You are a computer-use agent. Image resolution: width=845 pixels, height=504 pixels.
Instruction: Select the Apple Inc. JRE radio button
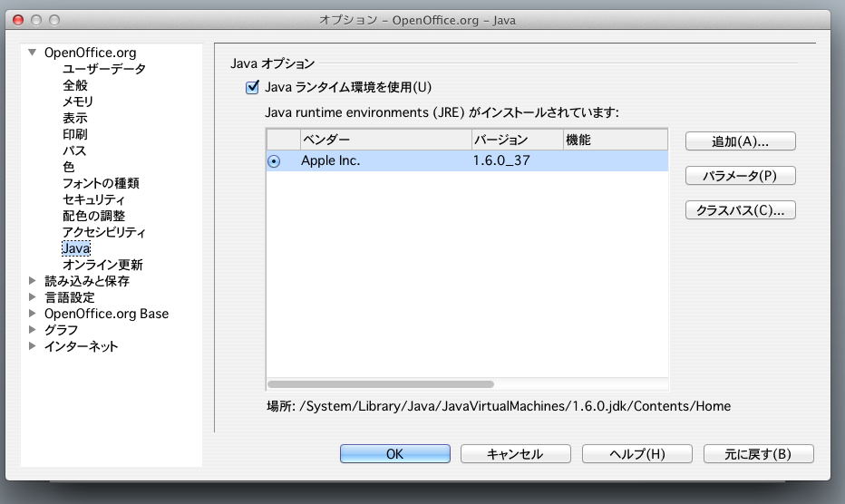(274, 161)
